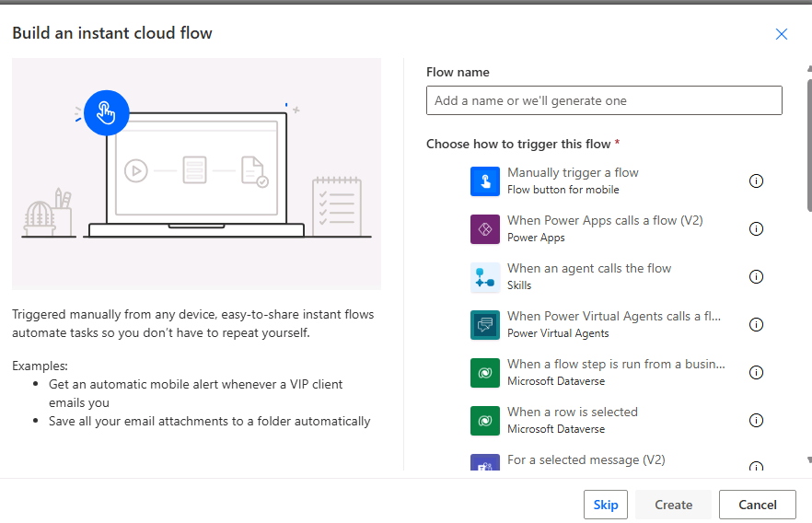The image size is (812, 523).
Task: Click the Cancel button
Action: (x=757, y=505)
